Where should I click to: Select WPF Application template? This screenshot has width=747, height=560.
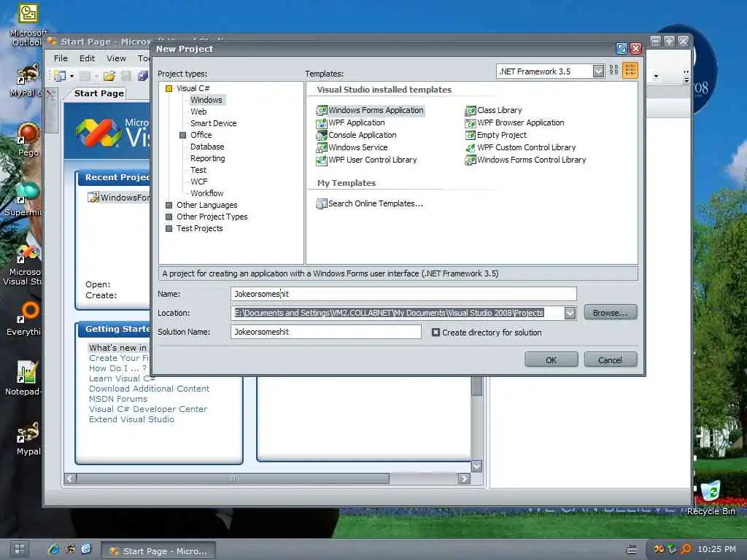pos(351,122)
